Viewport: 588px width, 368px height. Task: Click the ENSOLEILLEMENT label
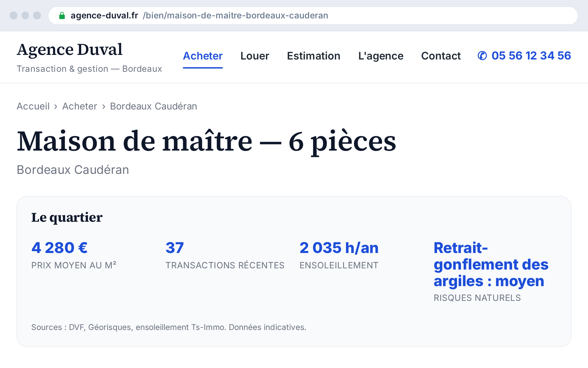(339, 265)
